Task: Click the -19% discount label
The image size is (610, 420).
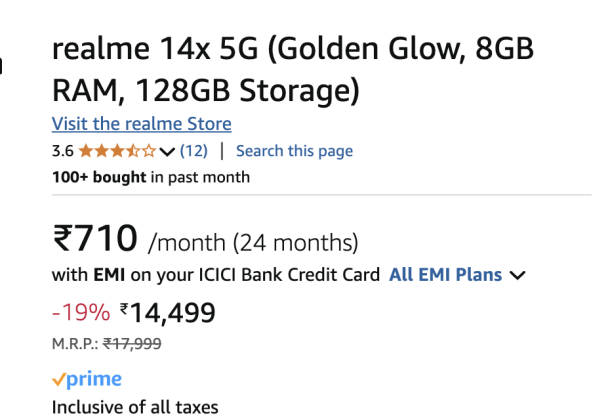Action: (x=80, y=313)
